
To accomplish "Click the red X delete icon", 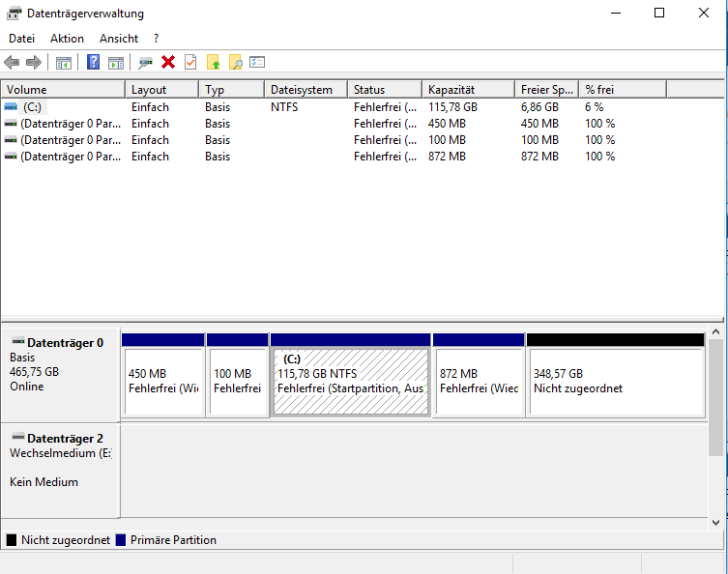I will (x=168, y=62).
